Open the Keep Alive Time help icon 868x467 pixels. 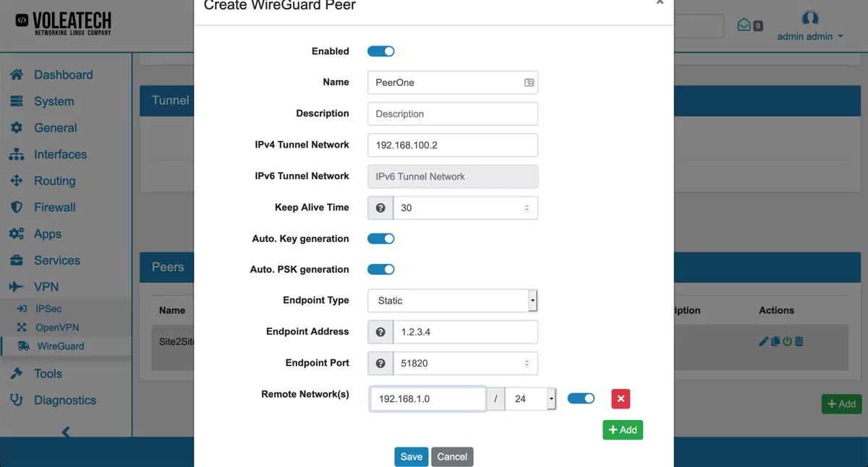[x=380, y=207]
